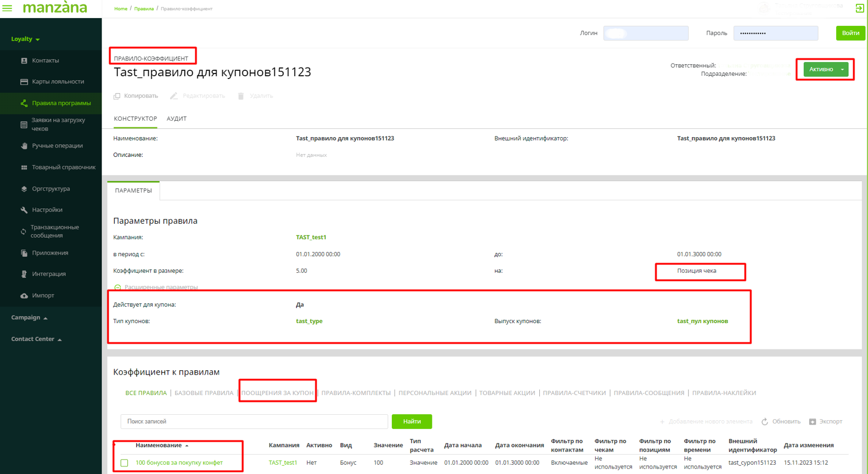Click the Обновить refresh icon
Screen dimensions: 868x474
(765, 421)
